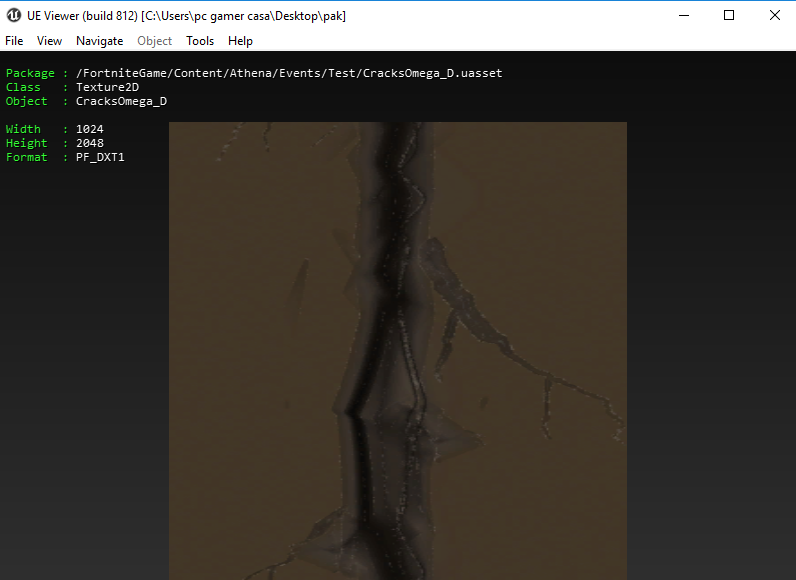Maximize the UE Viewer window

coord(729,15)
